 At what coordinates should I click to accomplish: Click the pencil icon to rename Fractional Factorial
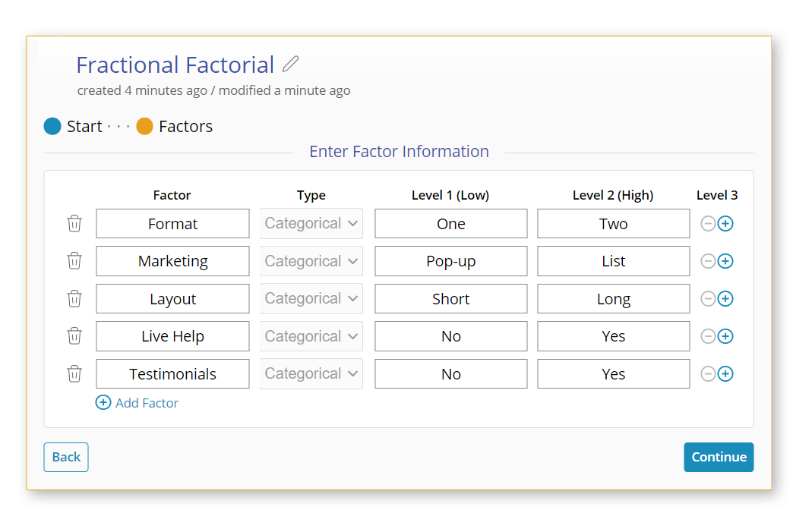[x=290, y=65]
